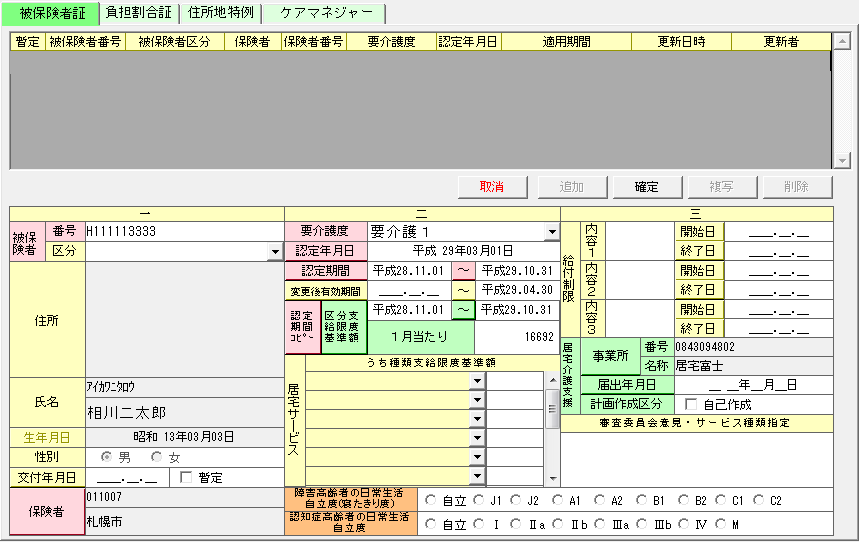
Task: Select the 男 radio button
Action: click(107, 457)
